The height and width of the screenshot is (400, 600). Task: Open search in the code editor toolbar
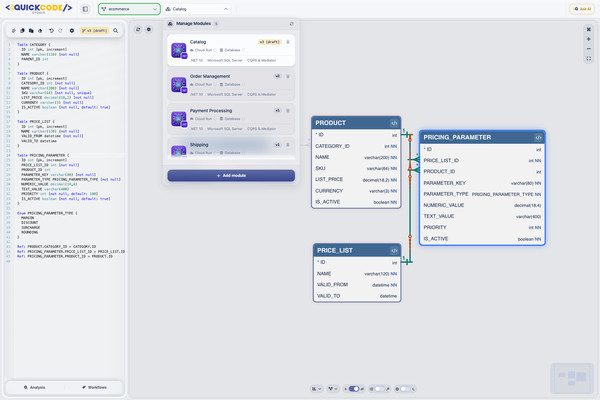(116, 31)
